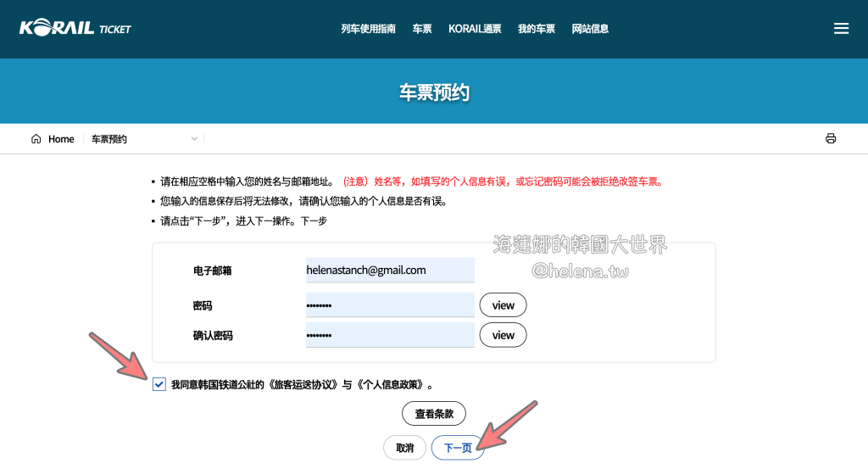Click the 《个人信息政策》 policy text
This screenshot has width=868, height=469.
(391, 384)
